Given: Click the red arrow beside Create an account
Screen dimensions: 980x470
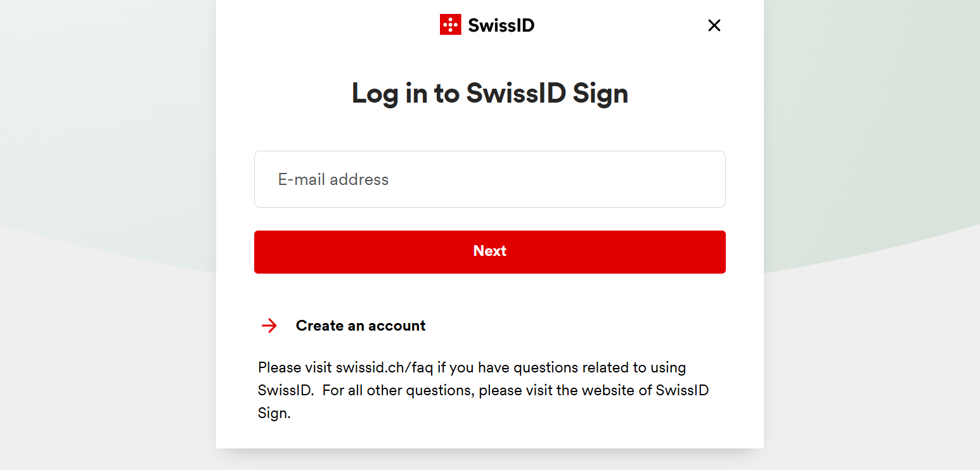Looking at the screenshot, I should [269, 326].
